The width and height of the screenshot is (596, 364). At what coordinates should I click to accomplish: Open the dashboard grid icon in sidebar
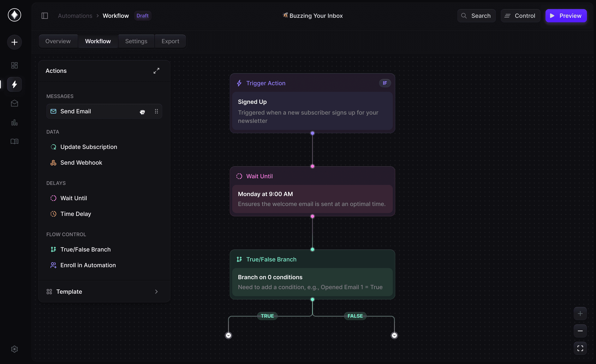[x=14, y=65]
